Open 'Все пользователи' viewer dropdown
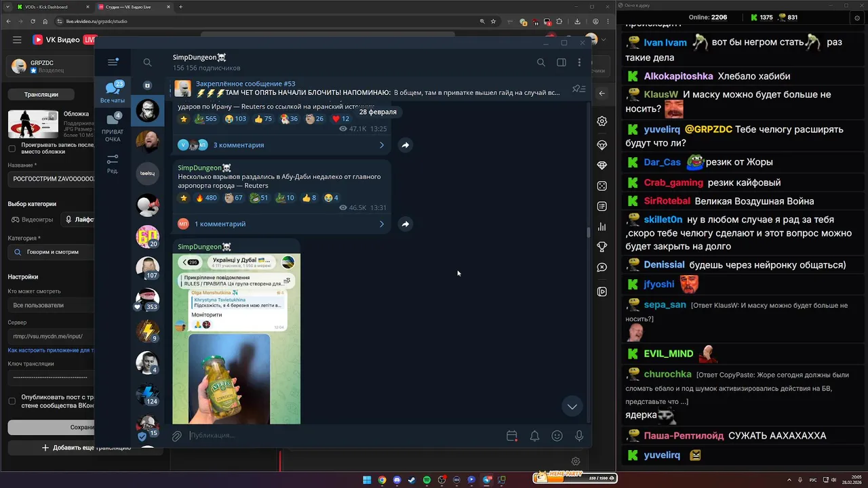This screenshot has height=488, width=868. 52,305
